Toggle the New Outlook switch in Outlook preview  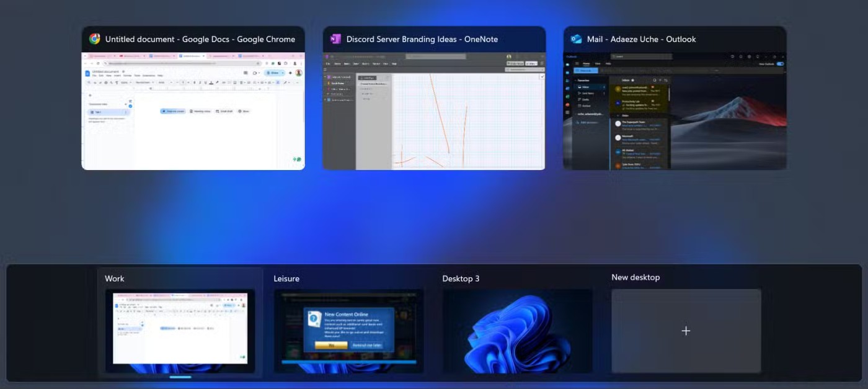click(x=780, y=63)
